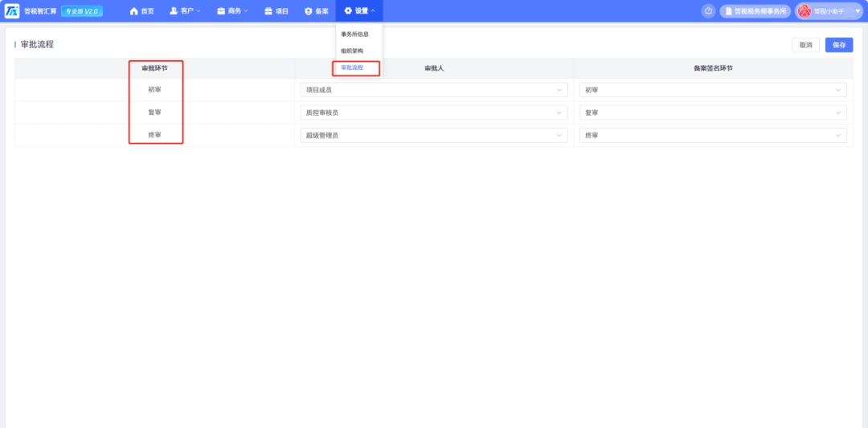
Task: Open the 质控审核员 approver dropdown
Action: coord(434,112)
